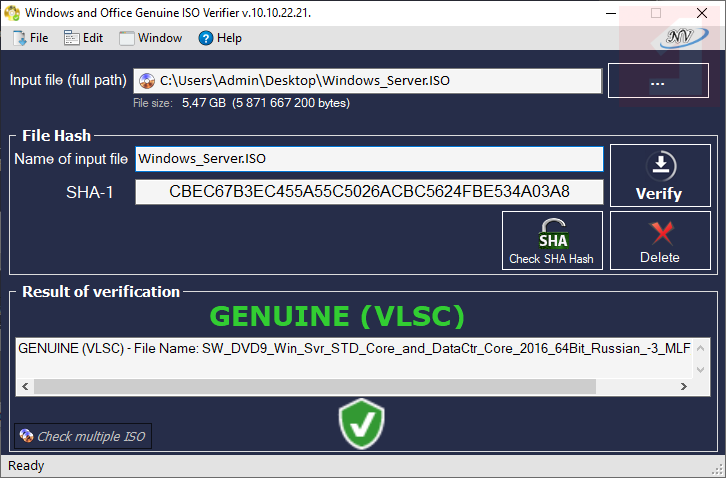The image size is (726, 478).
Task: Click the Ready status bar text
Action: (x=26, y=465)
